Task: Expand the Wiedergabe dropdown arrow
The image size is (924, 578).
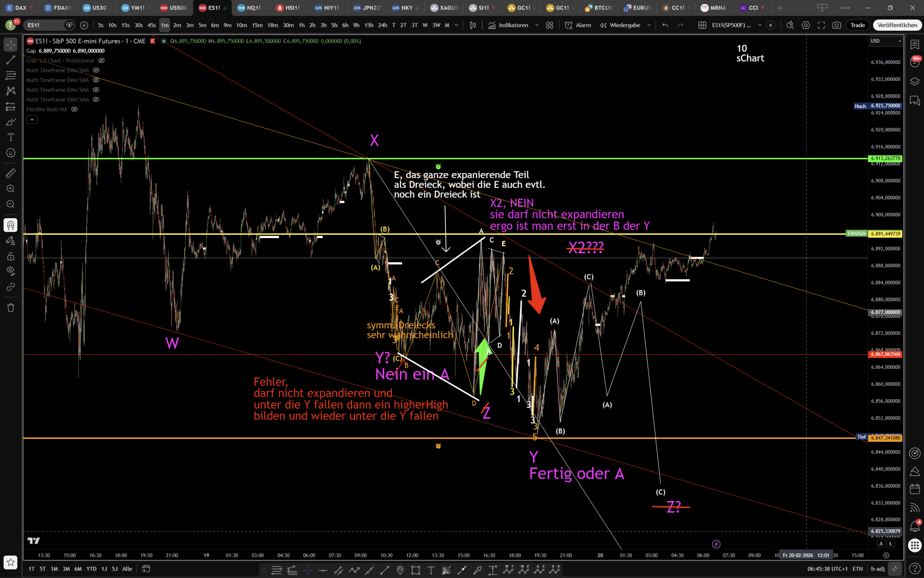Action: 649,25
